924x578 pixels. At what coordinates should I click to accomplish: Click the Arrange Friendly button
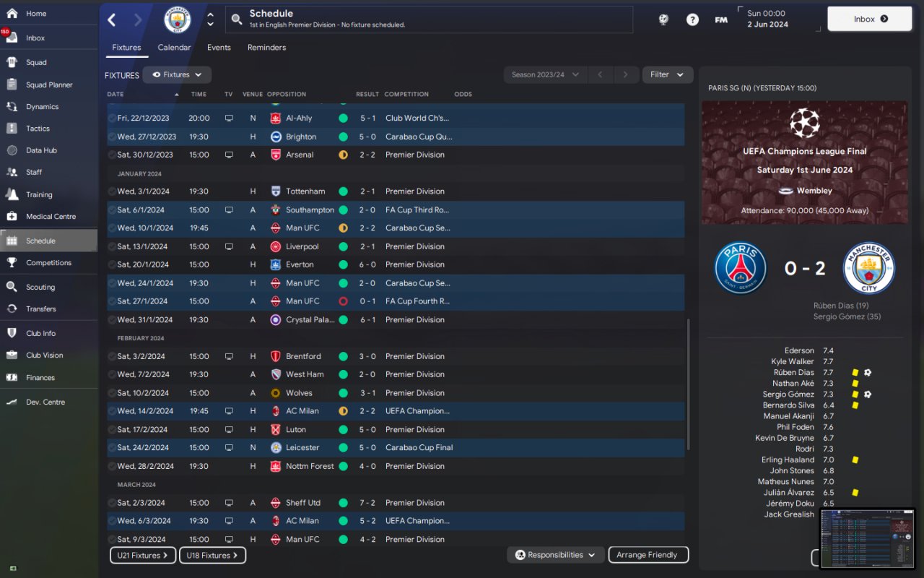point(648,555)
